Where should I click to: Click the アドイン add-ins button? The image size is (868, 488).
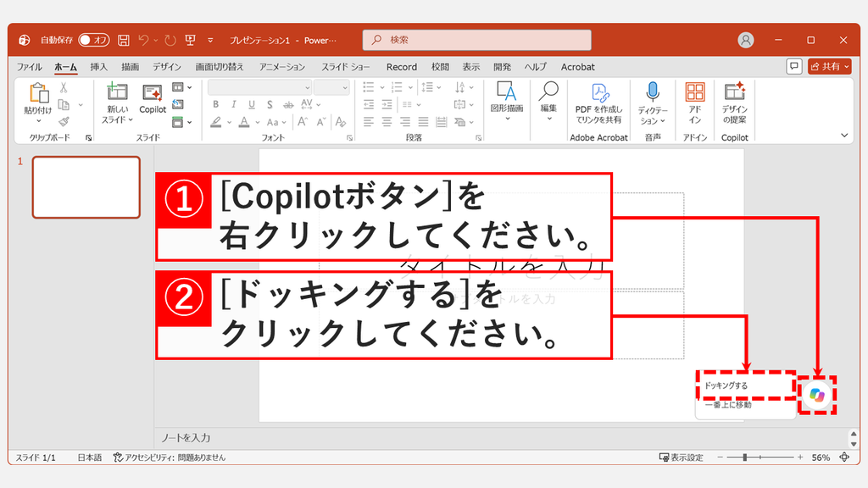point(695,103)
